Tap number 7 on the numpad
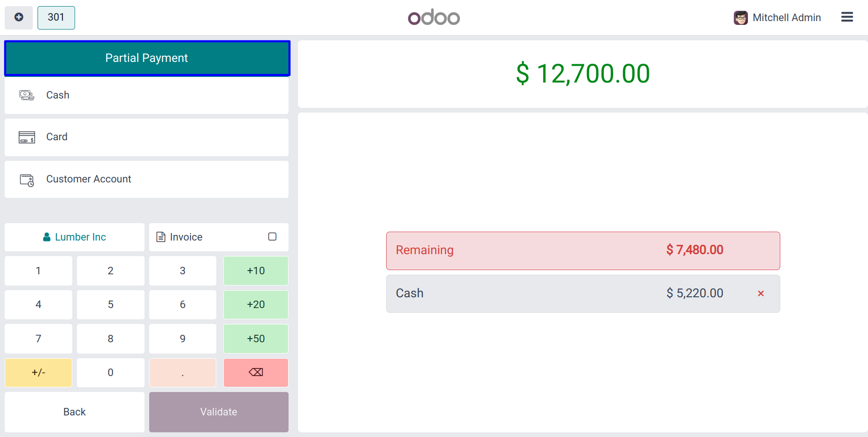This screenshot has width=868, height=437. 38,339
